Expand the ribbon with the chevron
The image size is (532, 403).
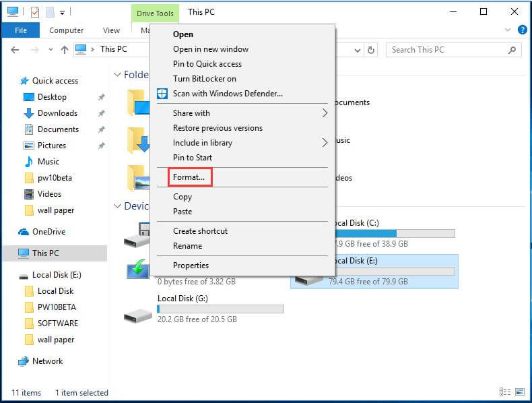(x=508, y=30)
